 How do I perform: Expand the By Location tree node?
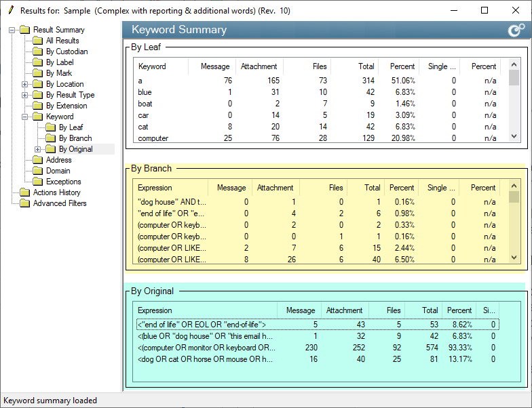pos(25,84)
